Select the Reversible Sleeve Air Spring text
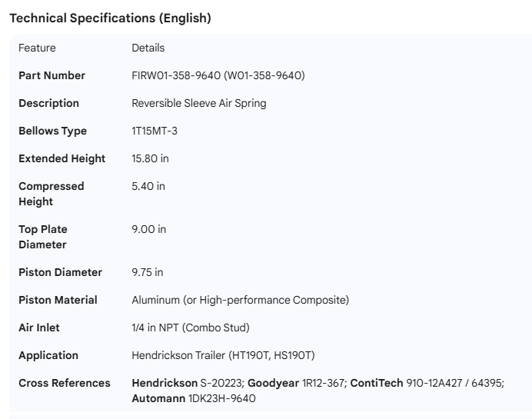This screenshot has width=532, height=419. pos(198,103)
